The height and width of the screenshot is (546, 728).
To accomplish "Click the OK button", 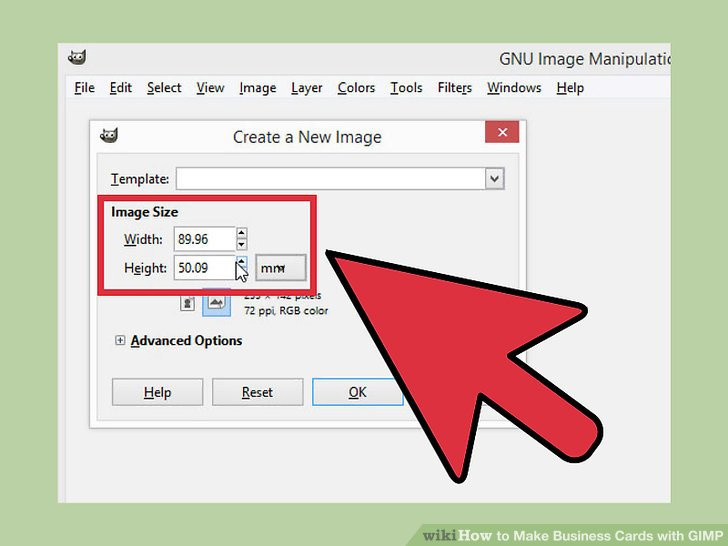I will 358,392.
